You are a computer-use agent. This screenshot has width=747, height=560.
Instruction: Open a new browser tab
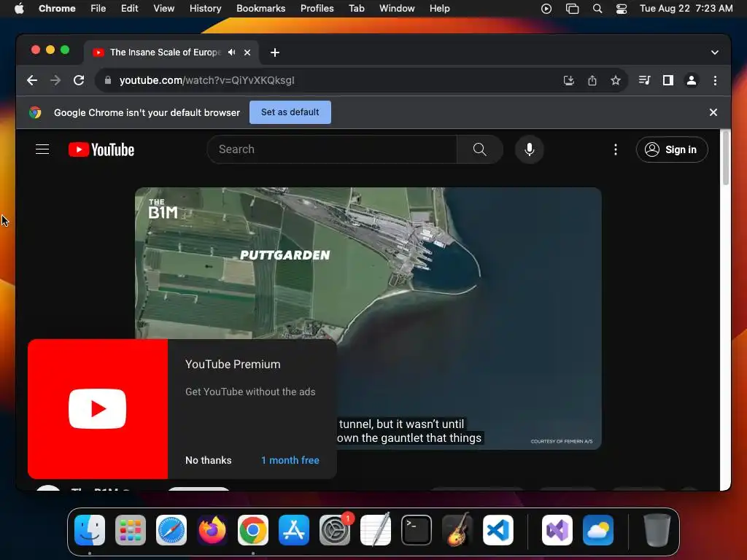point(275,52)
